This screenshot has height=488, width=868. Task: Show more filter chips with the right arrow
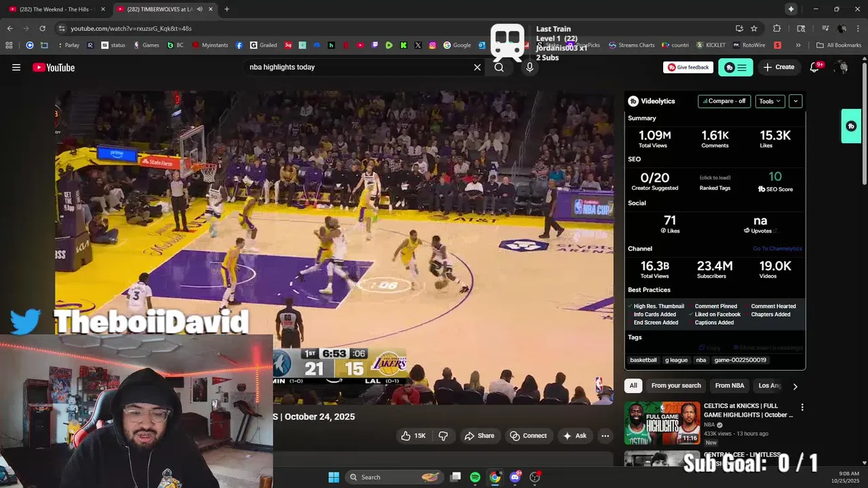point(795,386)
